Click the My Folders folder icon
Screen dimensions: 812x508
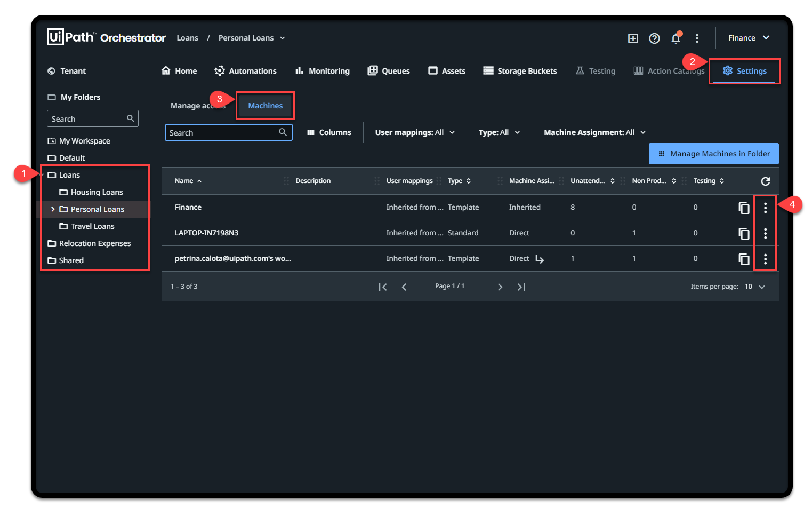tap(52, 97)
